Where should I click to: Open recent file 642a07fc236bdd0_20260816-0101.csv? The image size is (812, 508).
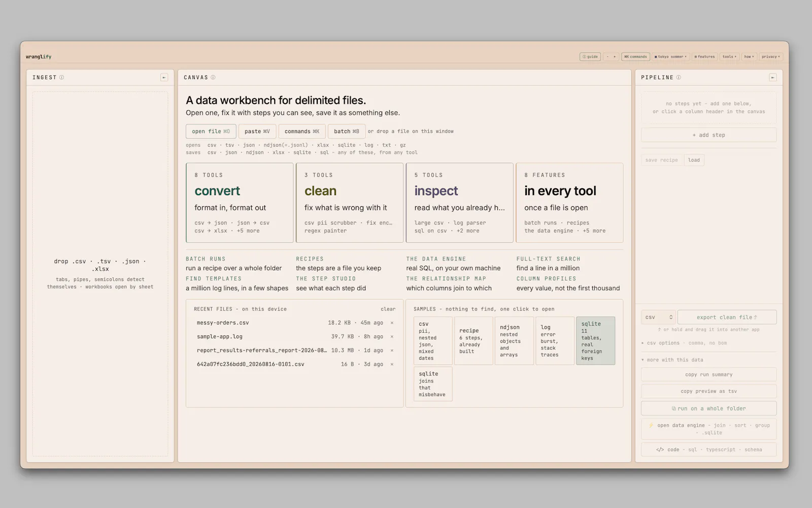point(290,364)
